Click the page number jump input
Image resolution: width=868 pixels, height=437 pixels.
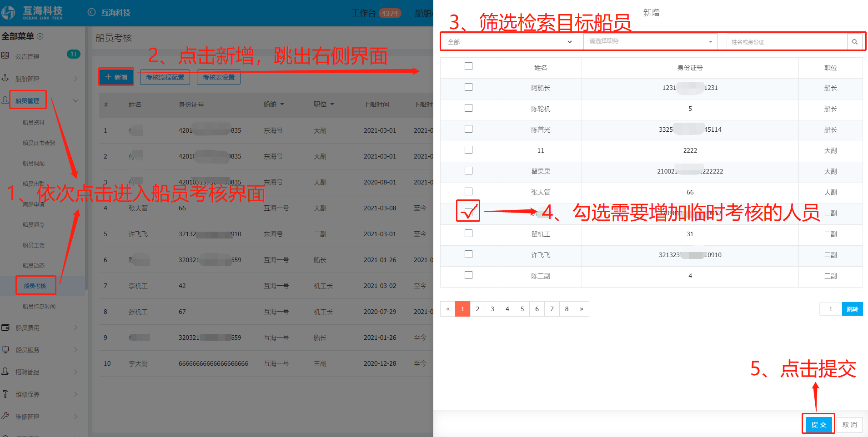coord(830,309)
